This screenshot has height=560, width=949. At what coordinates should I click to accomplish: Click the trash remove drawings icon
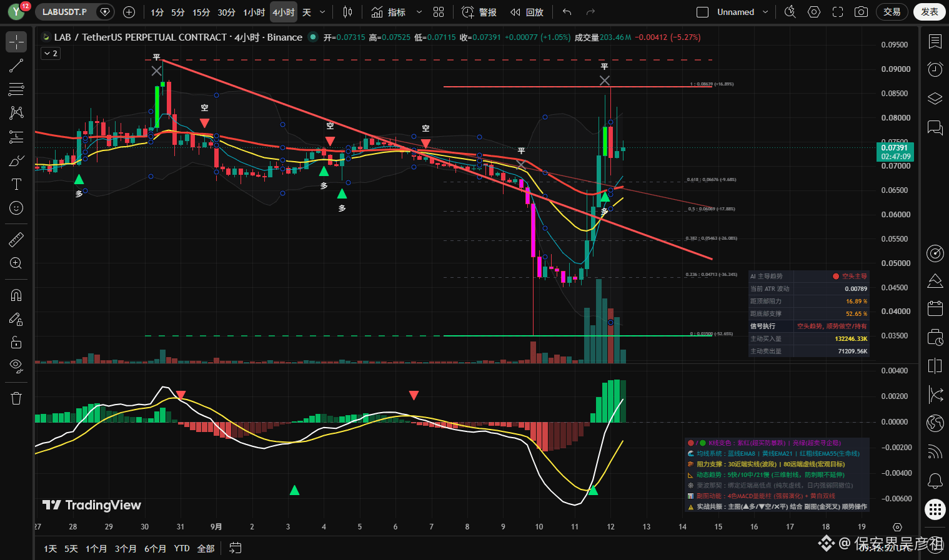point(16,398)
